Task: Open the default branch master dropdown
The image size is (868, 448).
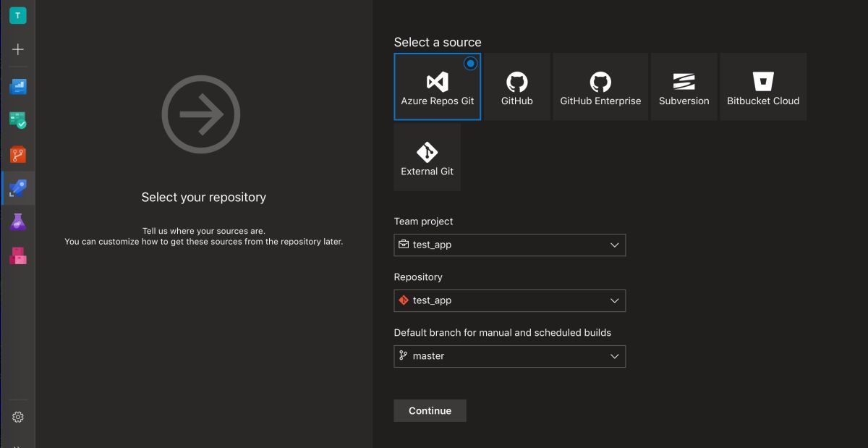Action: click(509, 356)
